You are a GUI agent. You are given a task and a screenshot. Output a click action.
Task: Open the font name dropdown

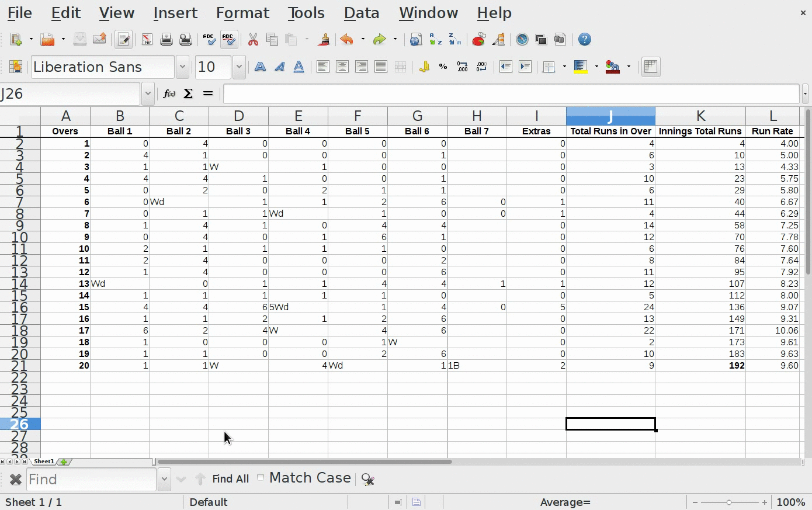182,67
